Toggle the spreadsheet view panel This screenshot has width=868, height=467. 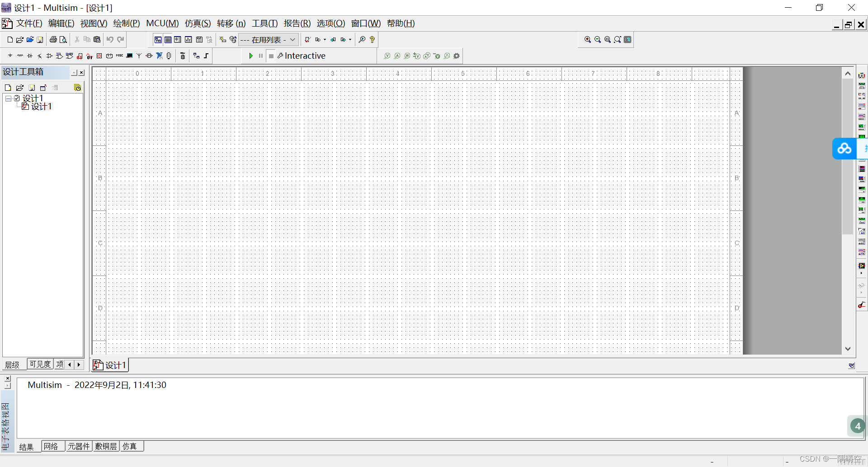[x=168, y=40]
